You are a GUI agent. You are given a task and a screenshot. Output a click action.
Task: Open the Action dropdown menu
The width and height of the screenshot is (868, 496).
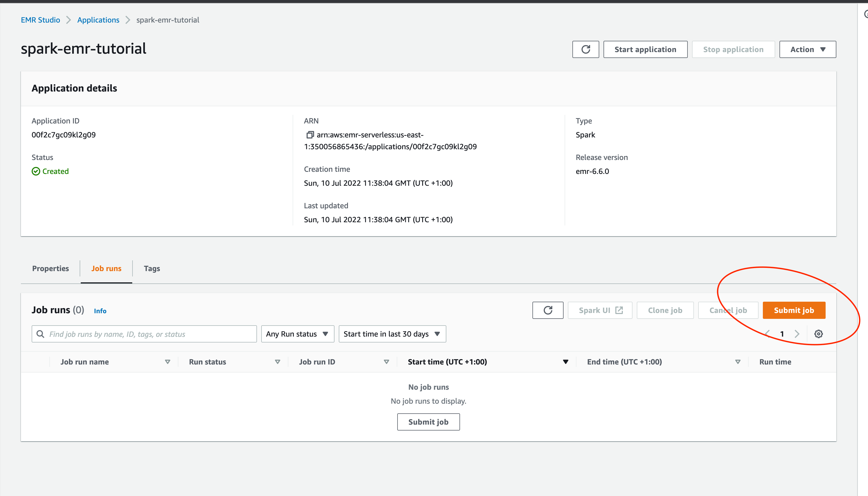tap(807, 49)
